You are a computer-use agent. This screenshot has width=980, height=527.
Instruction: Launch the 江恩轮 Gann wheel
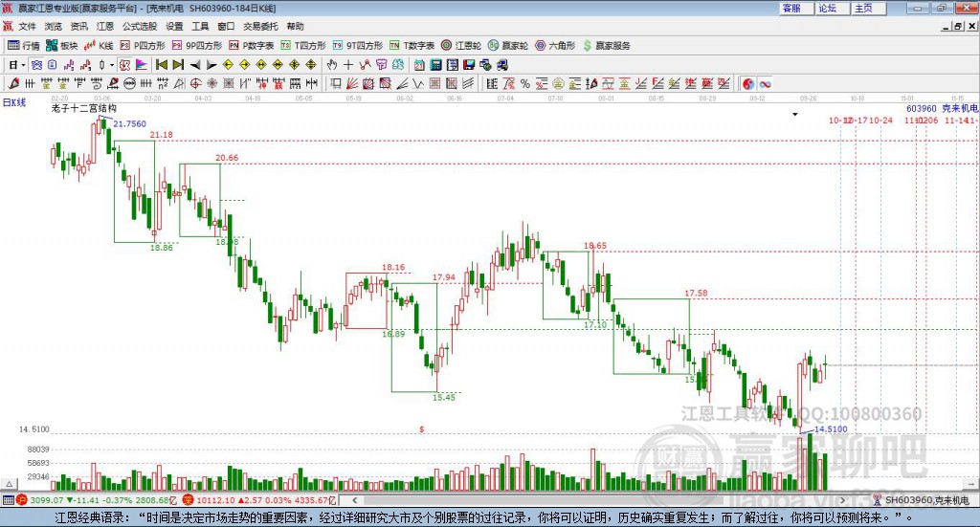tap(461, 46)
